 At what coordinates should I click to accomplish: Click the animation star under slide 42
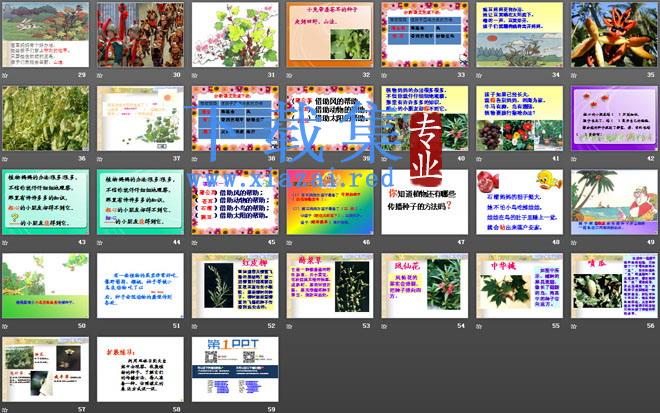[x=574, y=159]
